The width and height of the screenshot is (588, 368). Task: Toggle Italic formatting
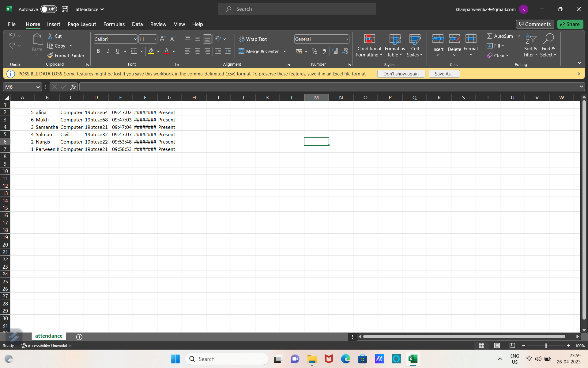tap(108, 51)
